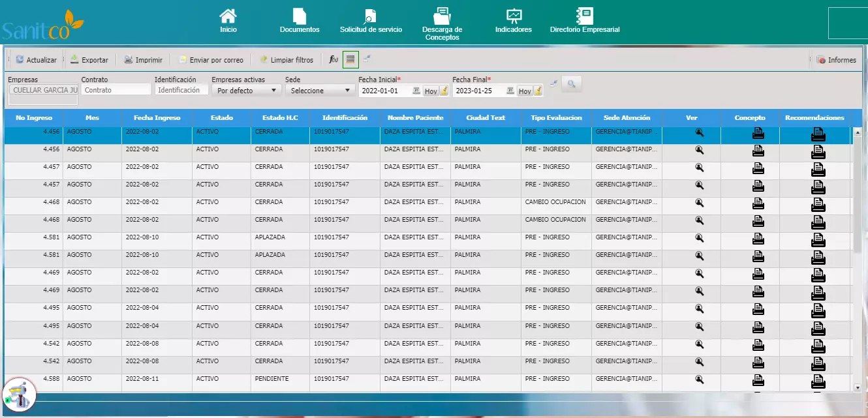Print Concepto for first row record
This screenshot has width=868, height=418.
coord(758,134)
